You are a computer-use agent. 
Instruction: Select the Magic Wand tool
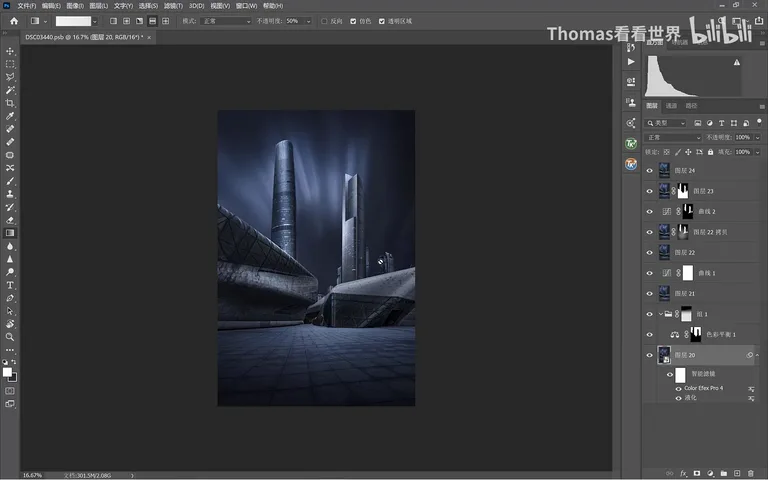[10, 90]
